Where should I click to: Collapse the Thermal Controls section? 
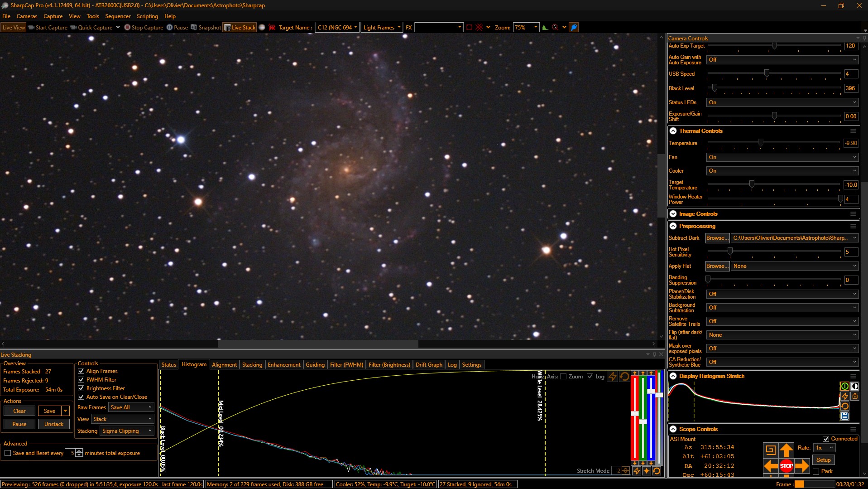click(x=673, y=131)
